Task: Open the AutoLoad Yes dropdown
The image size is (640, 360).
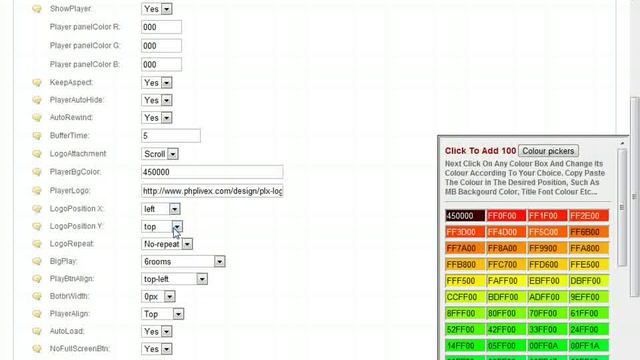Action: click(157, 331)
